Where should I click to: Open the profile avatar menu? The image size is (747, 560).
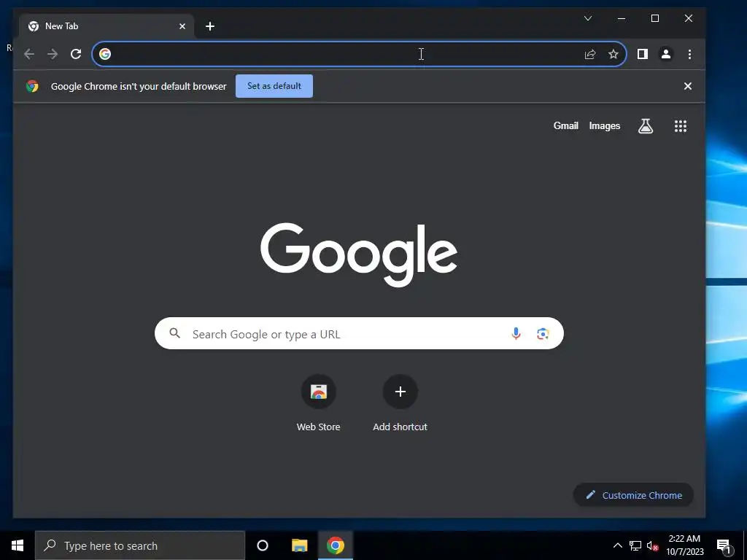pyautogui.click(x=666, y=54)
